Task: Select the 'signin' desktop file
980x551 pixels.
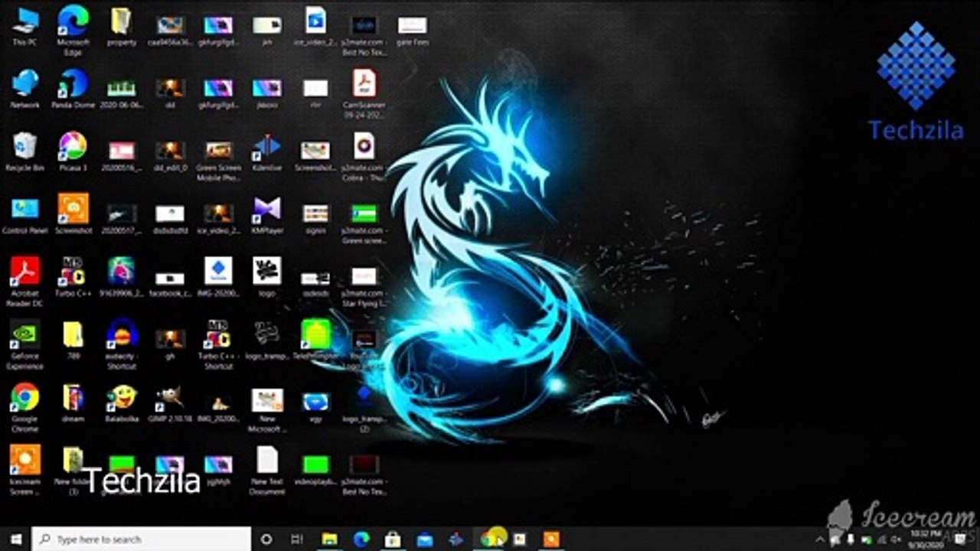Action: point(315,217)
